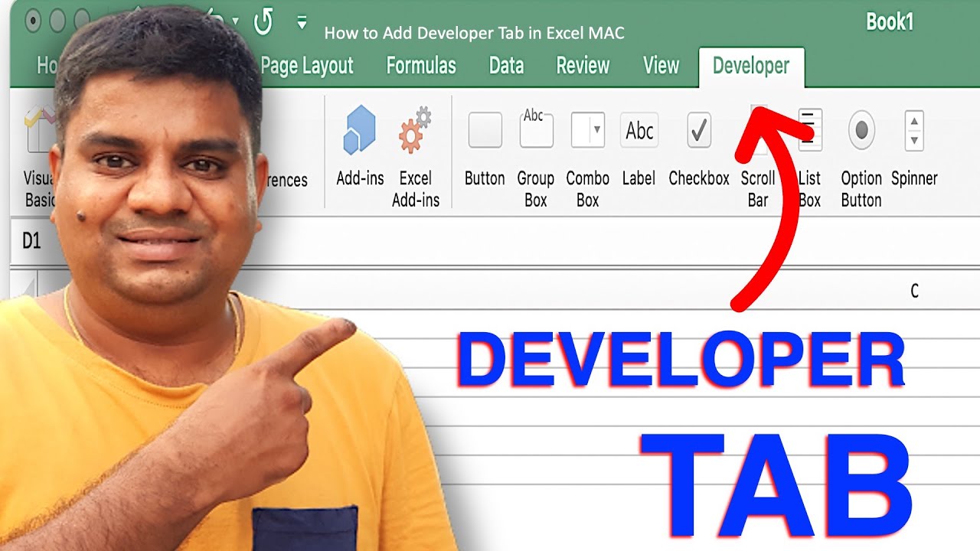Open the Data tab
Image resolution: width=980 pixels, height=551 pixels.
click(x=506, y=66)
